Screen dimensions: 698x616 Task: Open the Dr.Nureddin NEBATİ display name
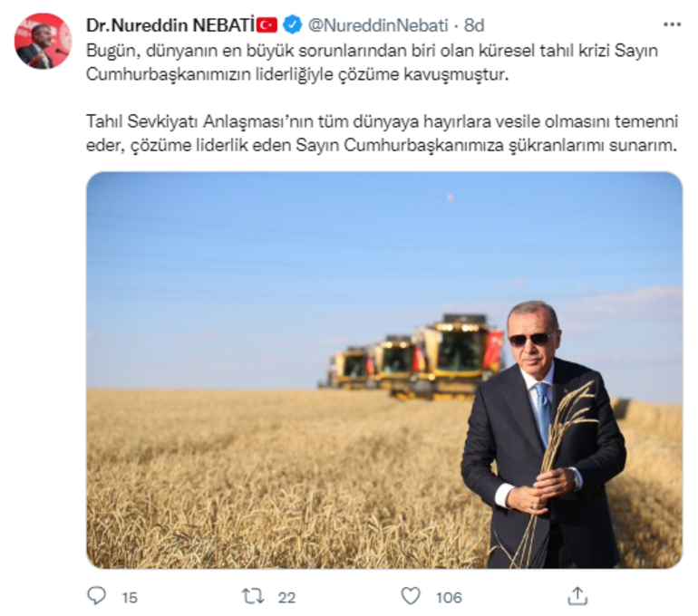(171, 25)
